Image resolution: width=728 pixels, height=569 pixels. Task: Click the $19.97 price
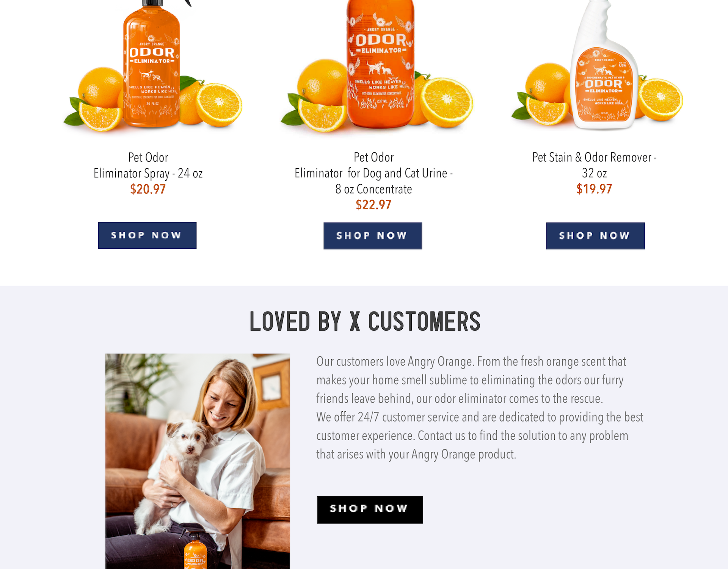594,189
